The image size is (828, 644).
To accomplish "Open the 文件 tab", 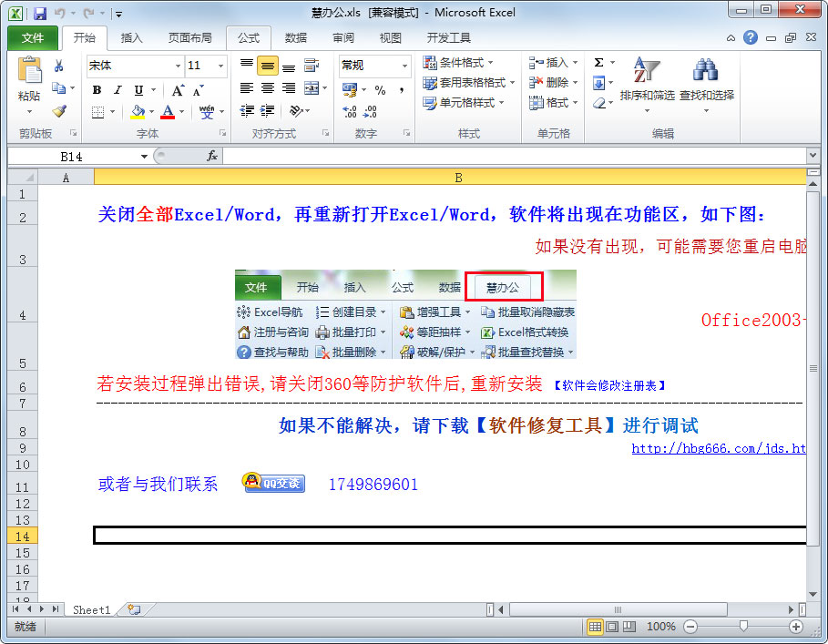I will (33, 38).
